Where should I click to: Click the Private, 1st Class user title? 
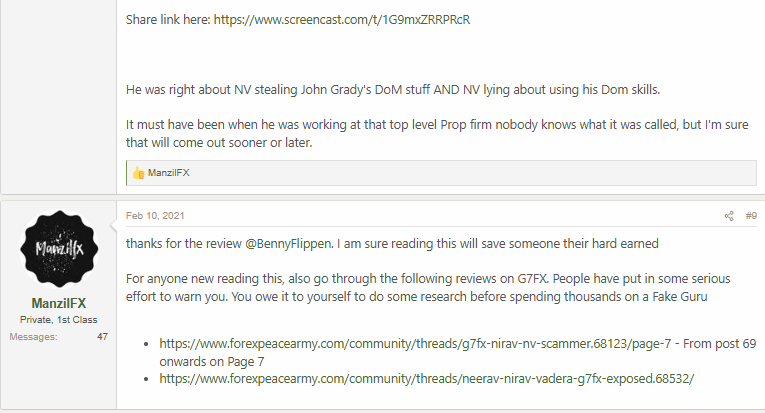point(59,320)
